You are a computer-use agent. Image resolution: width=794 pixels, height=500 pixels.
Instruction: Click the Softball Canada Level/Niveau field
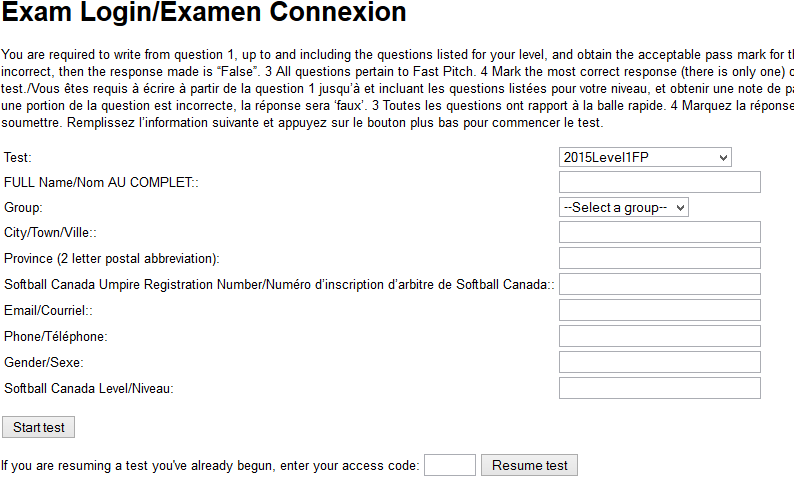tap(660, 388)
